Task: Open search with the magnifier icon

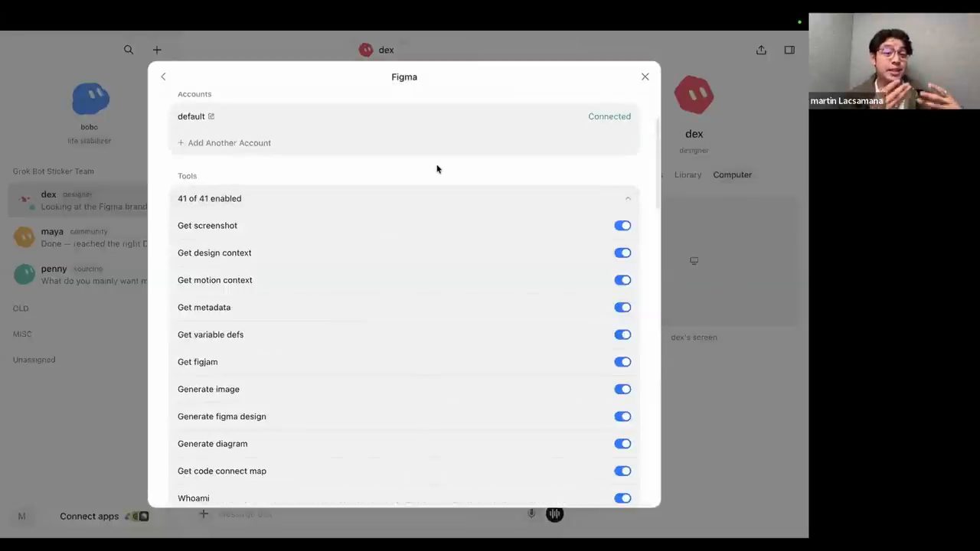Action: pyautogui.click(x=129, y=50)
